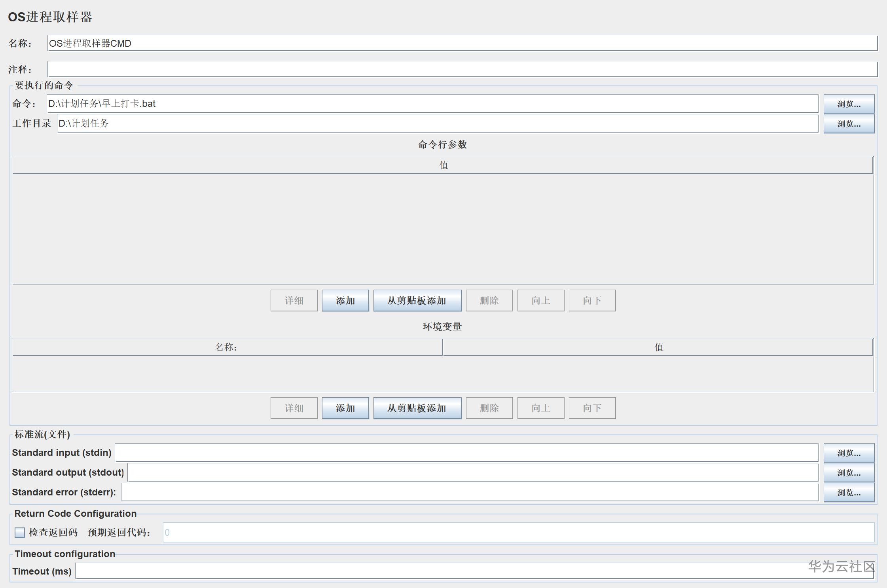Screen dimensions: 887x588
Task: Click the Timeout (ms) input field
Action: coord(435,571)
